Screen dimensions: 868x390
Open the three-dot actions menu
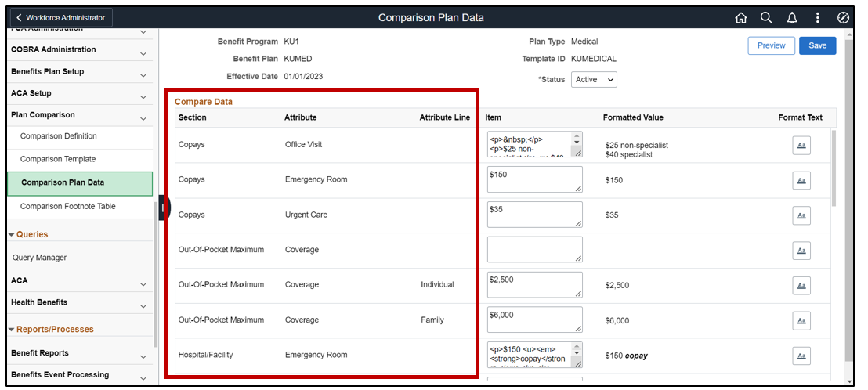[818, 17]
